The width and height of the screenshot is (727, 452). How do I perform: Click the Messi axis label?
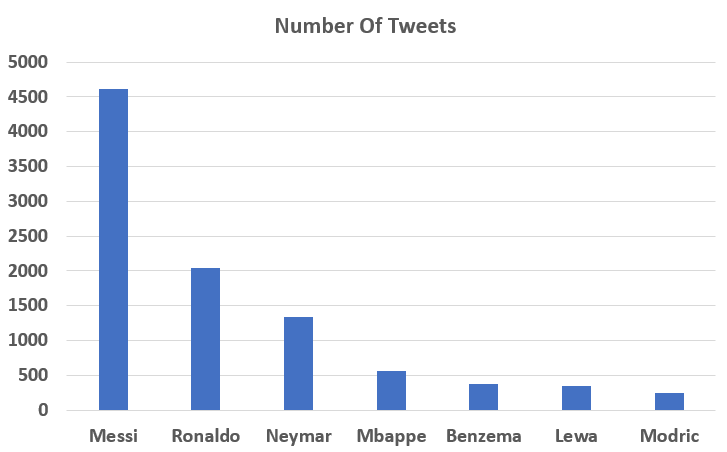(x=113, y=436)
